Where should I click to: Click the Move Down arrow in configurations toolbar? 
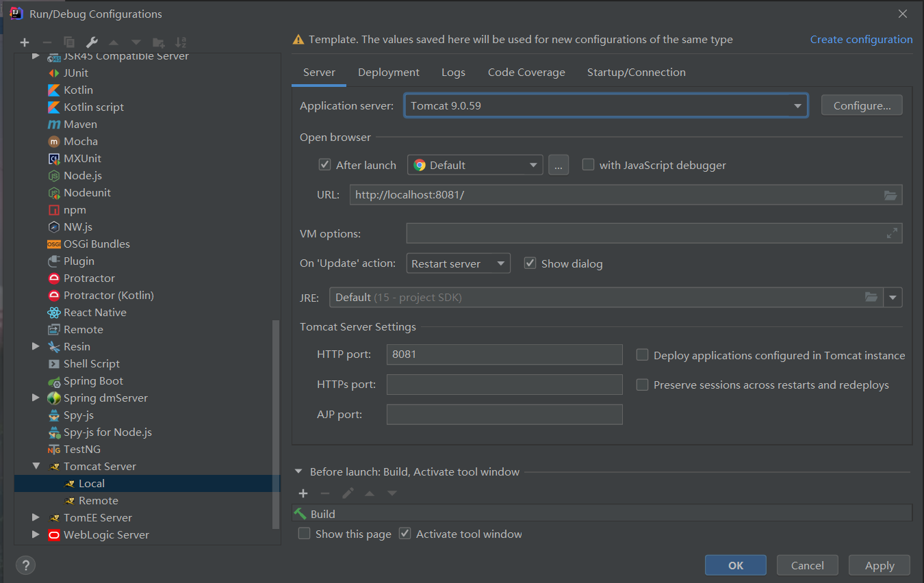[136, 42]
